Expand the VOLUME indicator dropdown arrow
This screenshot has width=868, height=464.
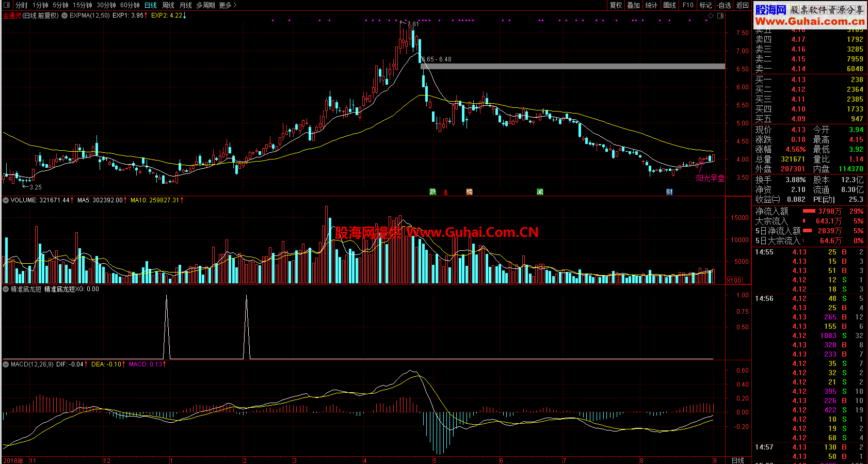(6, 200)
